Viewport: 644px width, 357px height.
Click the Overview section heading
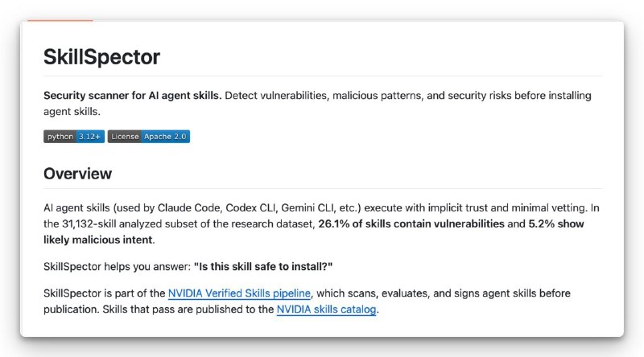tap(77, 174)
